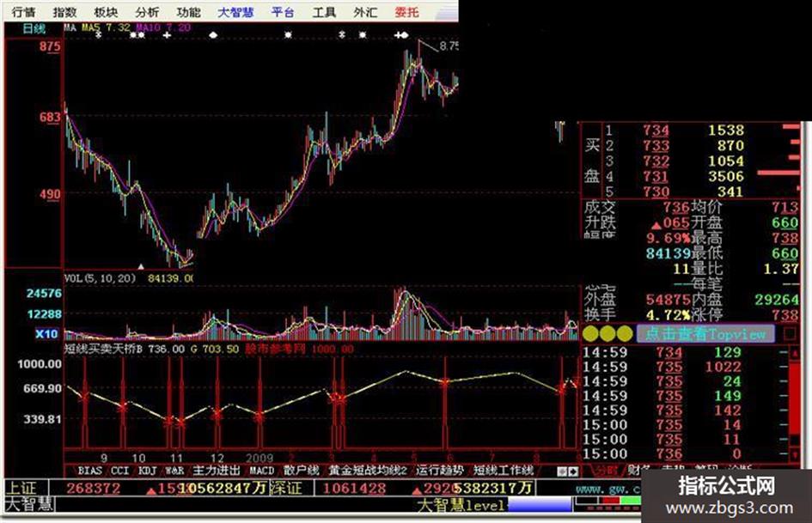
Task: Click the blue level progress bar
Action: click(540, 504)
